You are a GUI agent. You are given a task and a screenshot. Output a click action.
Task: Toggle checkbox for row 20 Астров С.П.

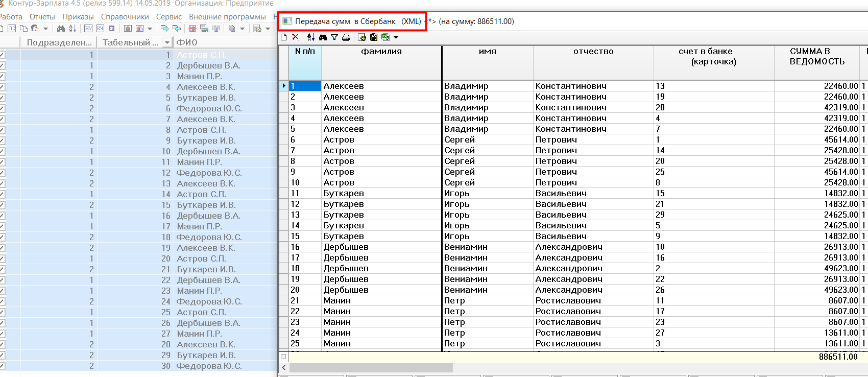(x=2, y=258)
